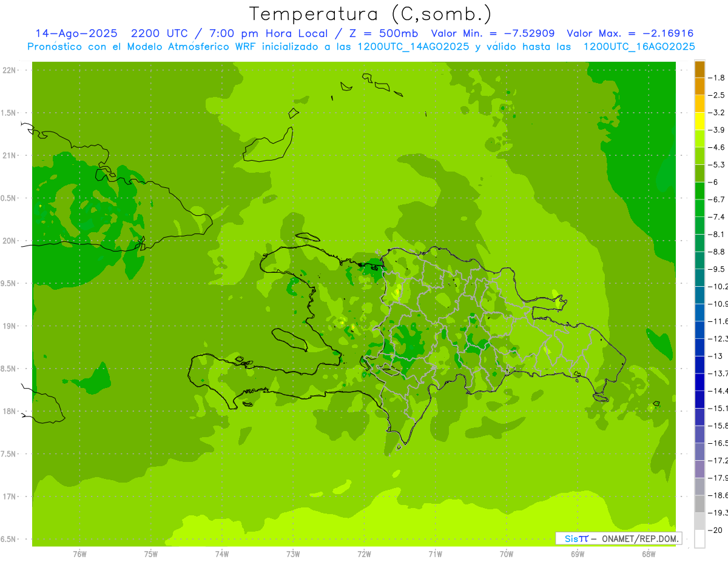
Task: Click the '6.5N' latitude label
Action: point(8,540)
